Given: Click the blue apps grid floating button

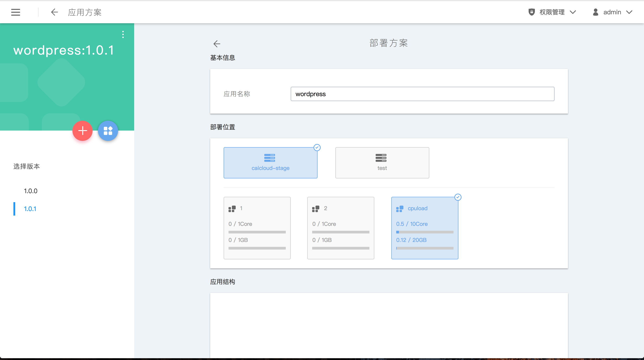Looking at the screenshot, I should (x=108, y=131).
